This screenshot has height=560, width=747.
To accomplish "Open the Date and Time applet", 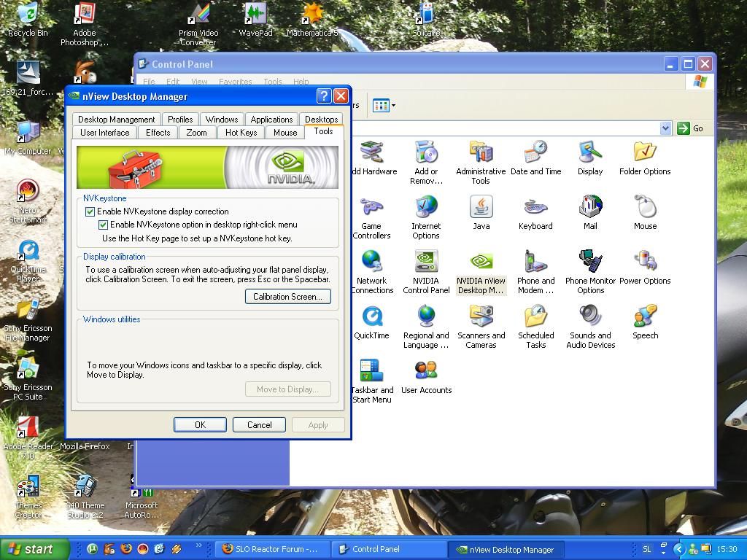I will coord(535,157).
